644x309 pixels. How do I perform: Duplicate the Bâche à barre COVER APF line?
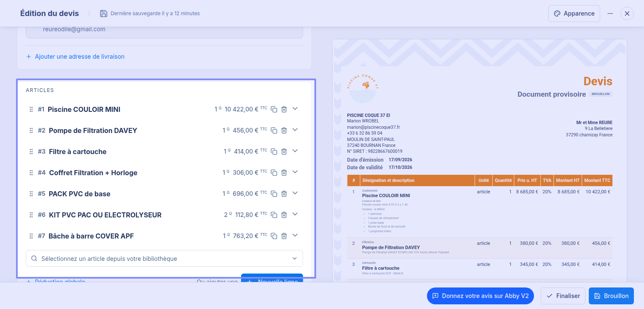[x=274, y=236]
